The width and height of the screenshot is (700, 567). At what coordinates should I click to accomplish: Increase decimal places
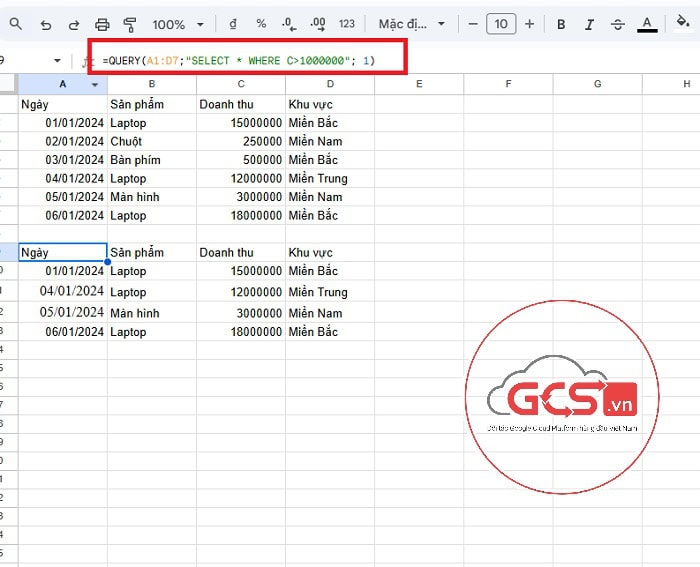pos(318,24)
